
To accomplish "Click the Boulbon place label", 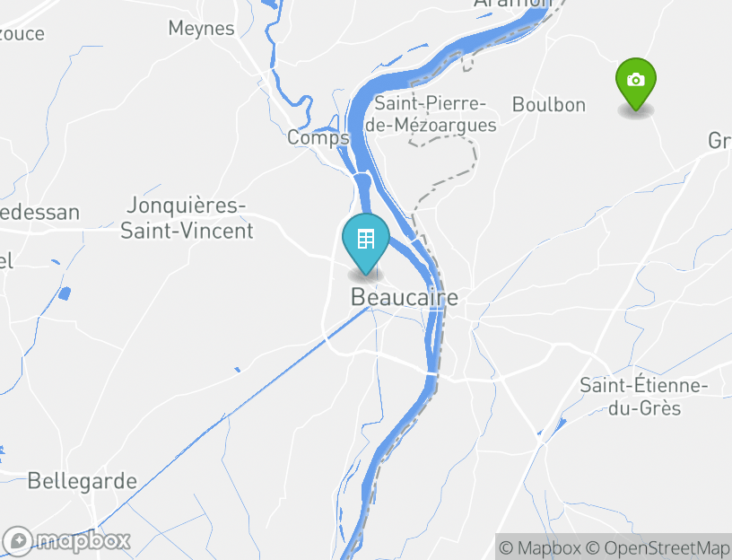I will 548,104.
